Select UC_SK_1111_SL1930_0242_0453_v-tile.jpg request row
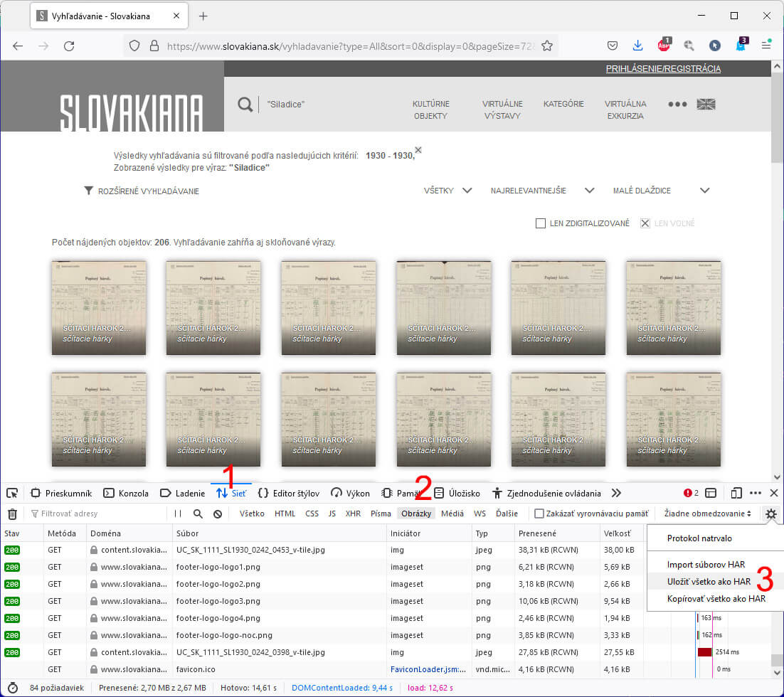 (323, 550)
